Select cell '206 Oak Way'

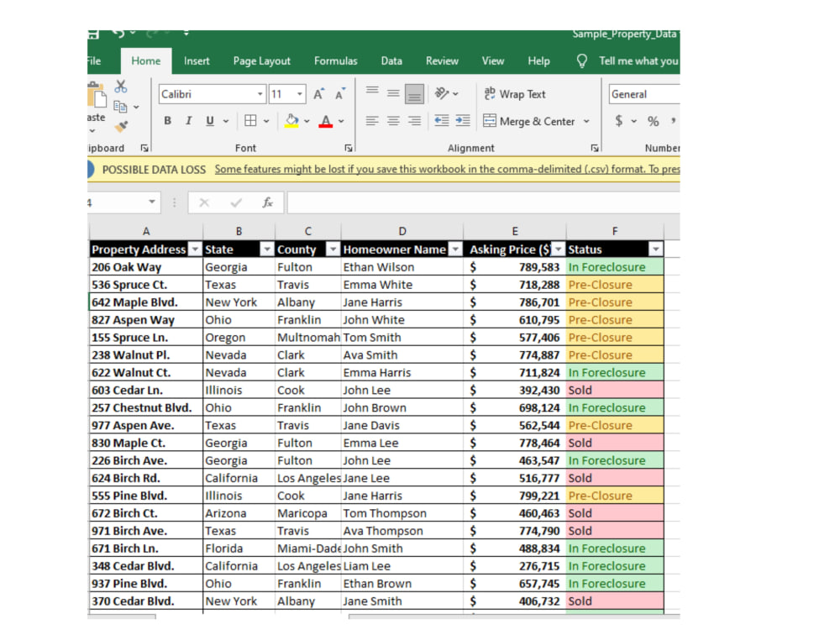tap(145, 267)
